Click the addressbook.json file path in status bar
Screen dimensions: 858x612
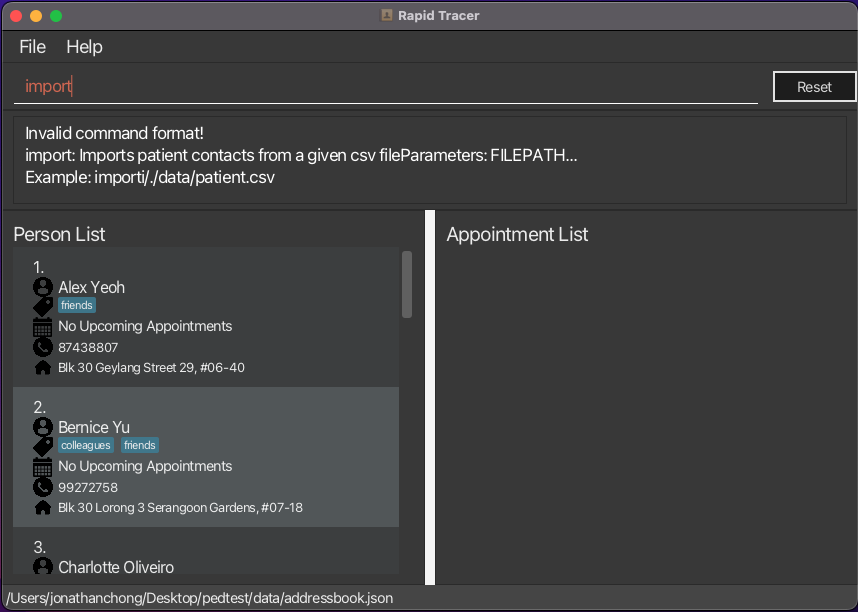[x=200, y=598]
